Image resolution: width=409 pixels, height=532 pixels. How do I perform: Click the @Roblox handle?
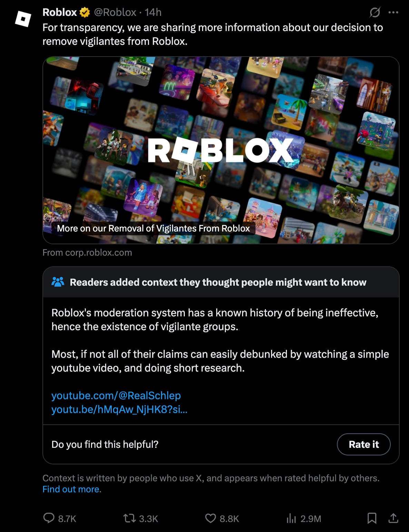point(115,12)
